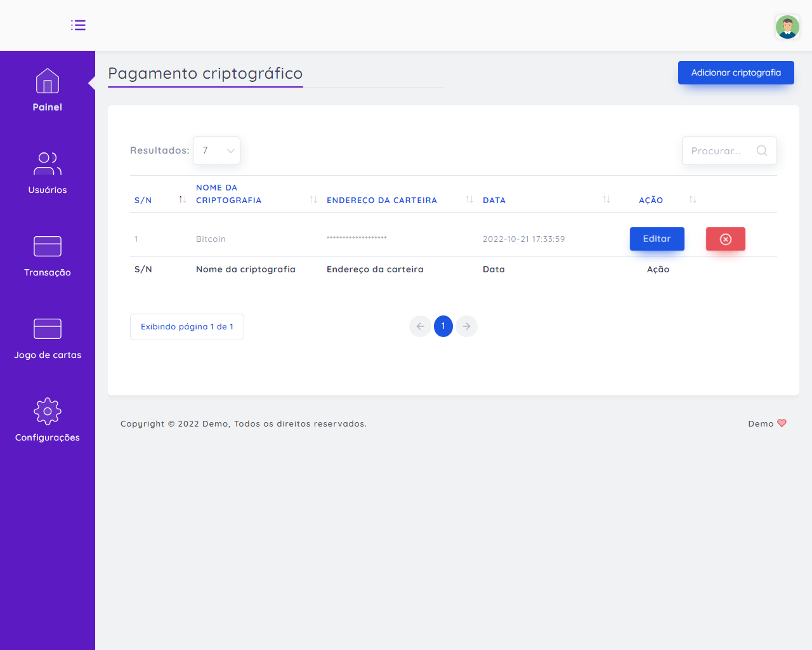812x650 pixels.
Task: Open the Transação card icon
Action: 48,246
